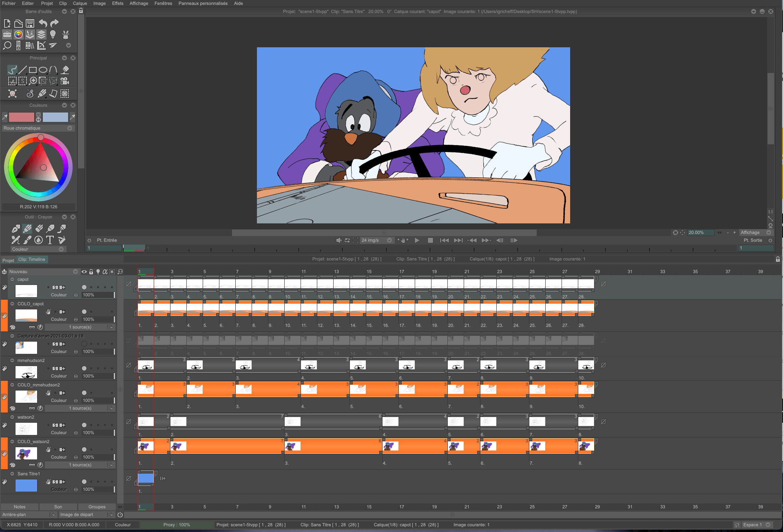Screen dimensions: 783x532
Task: Select the watercolor drop tool
Action: pyautogui.click(x=38, y=240)
